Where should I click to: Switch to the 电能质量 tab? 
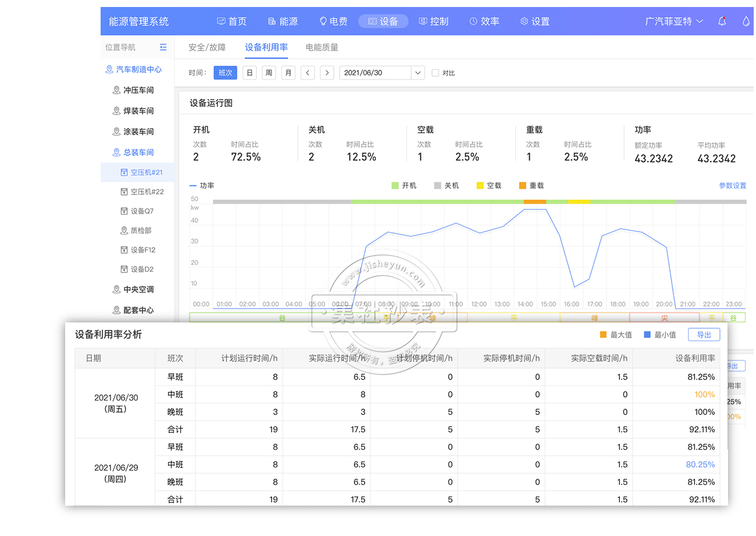tap(322, 47)
